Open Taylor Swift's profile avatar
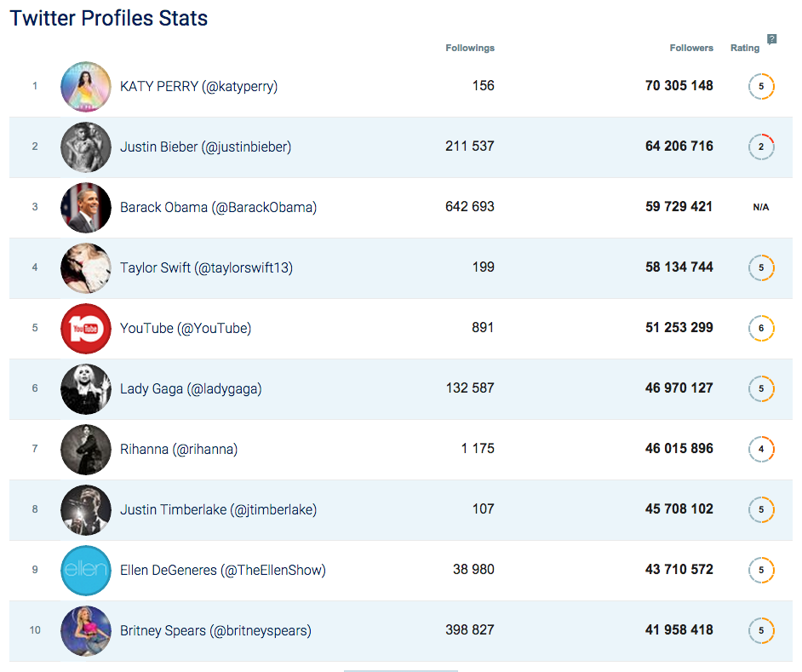 [x=86, y=267]
